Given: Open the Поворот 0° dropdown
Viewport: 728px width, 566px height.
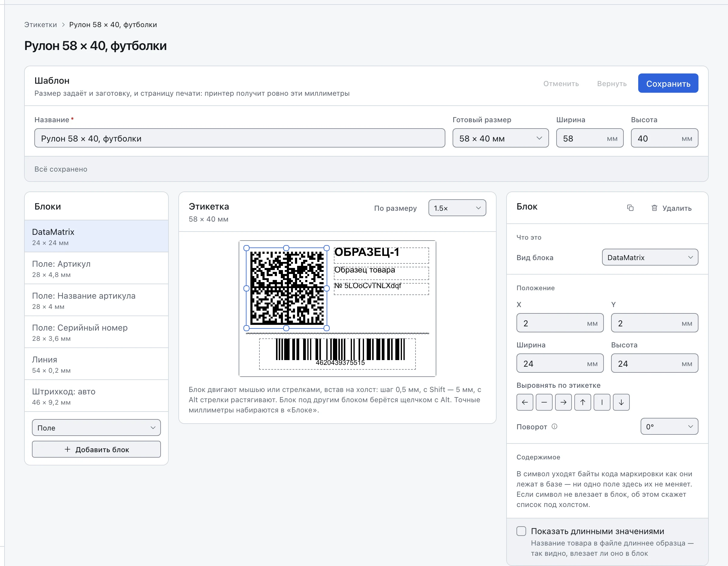Looking at the screenshot, I should pos(669,426).
